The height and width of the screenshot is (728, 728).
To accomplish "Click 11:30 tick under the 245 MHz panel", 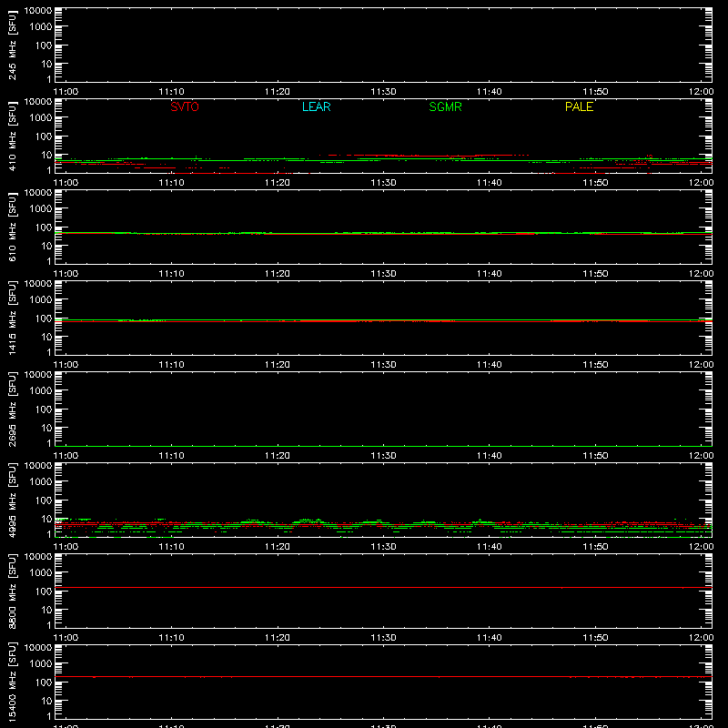I will click(x=383, y=92).
